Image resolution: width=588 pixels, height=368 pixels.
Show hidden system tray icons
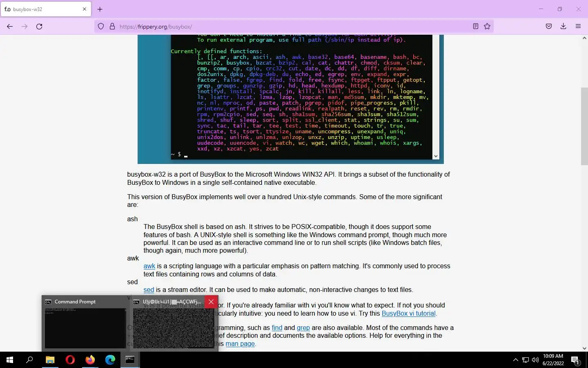515,360
